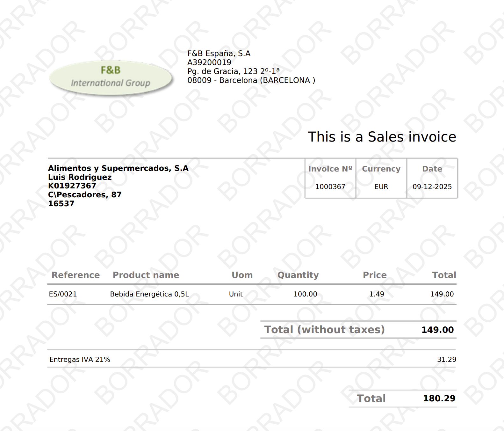Screen dimensions: 504x431
Task: Click the Reference column header
Action: tap(76, 275)
